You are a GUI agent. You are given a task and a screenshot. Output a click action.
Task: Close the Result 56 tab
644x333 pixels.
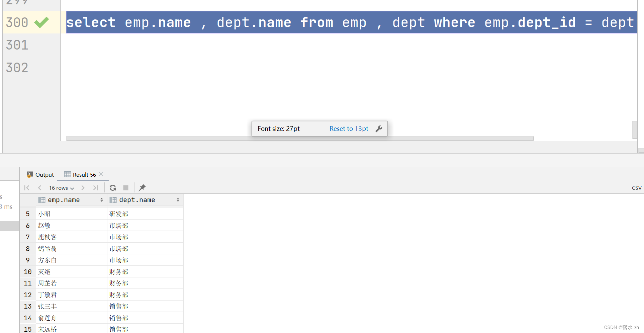(101, 174)
